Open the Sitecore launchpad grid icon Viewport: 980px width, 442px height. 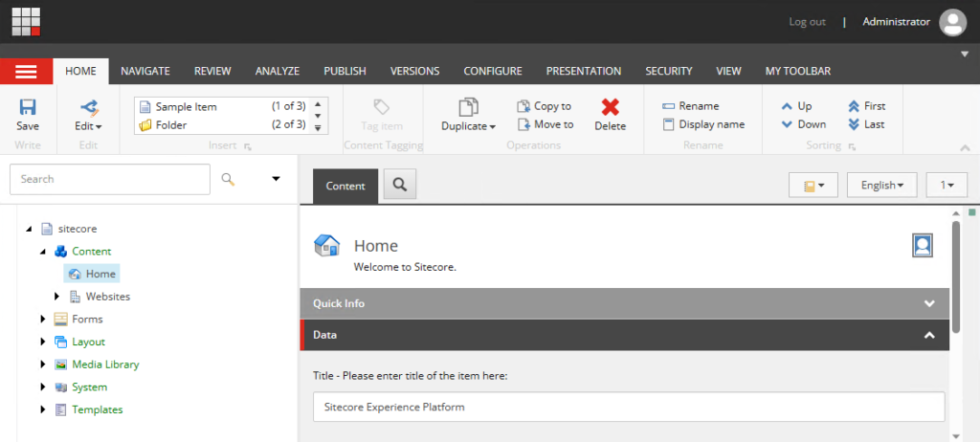tap(26, 21)
